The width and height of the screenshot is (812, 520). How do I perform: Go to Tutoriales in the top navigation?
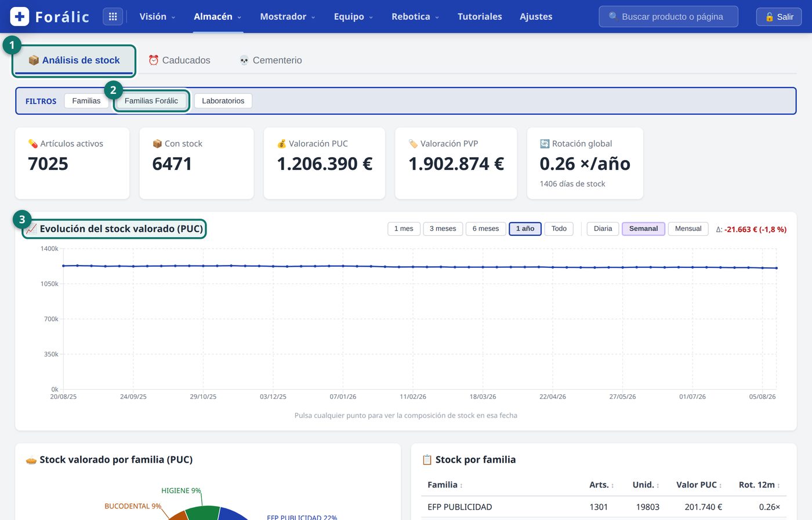pos(480,17)
